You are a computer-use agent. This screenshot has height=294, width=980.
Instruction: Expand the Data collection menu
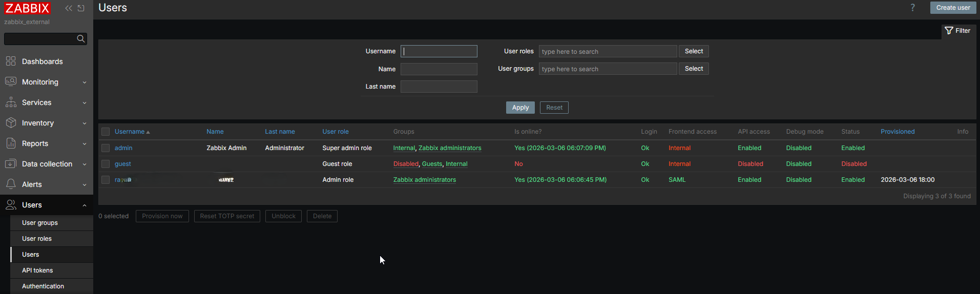(46, 164)
